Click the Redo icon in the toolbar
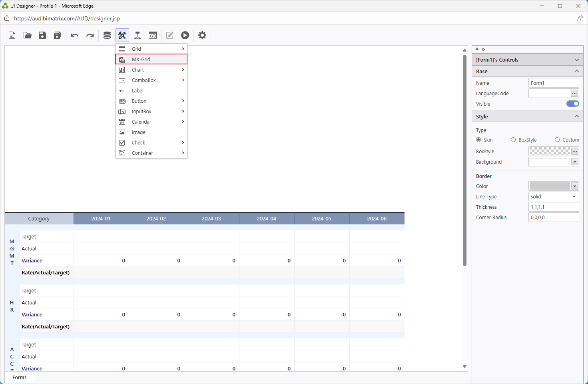The image size is (588, 384). click(90, 35)
